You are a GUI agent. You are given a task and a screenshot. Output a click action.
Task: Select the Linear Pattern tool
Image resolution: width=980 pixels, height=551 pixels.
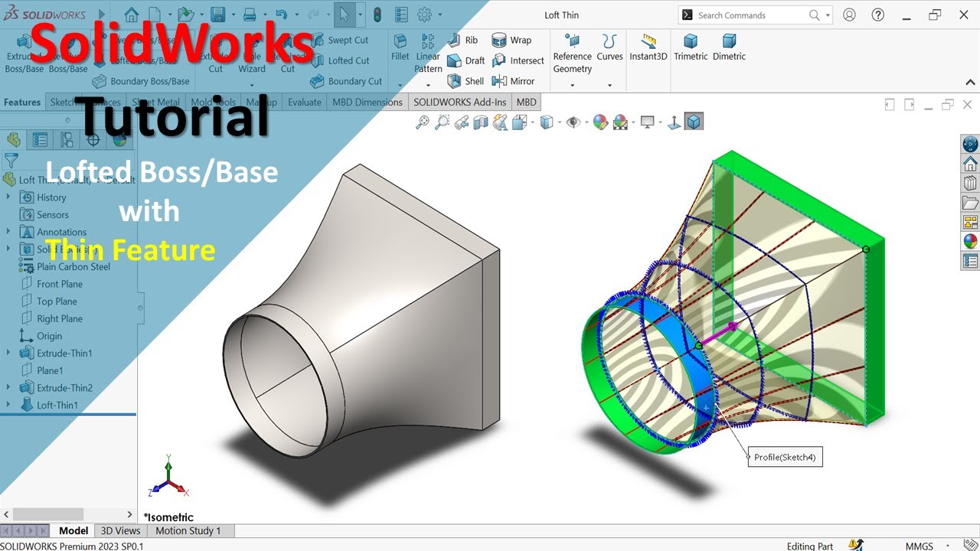[x=428, y=54]
